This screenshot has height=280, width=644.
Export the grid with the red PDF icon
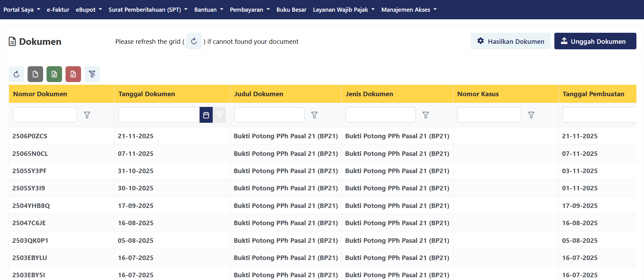point(73,74)
